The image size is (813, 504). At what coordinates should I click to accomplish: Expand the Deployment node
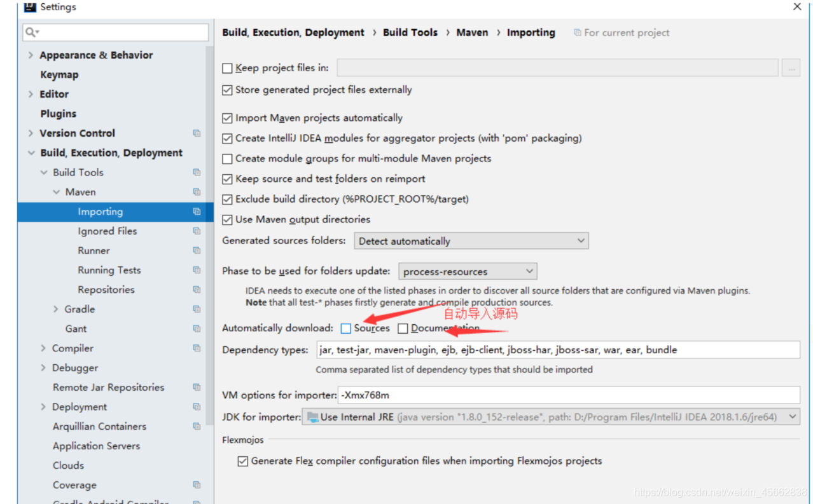[x=43, y=407]
